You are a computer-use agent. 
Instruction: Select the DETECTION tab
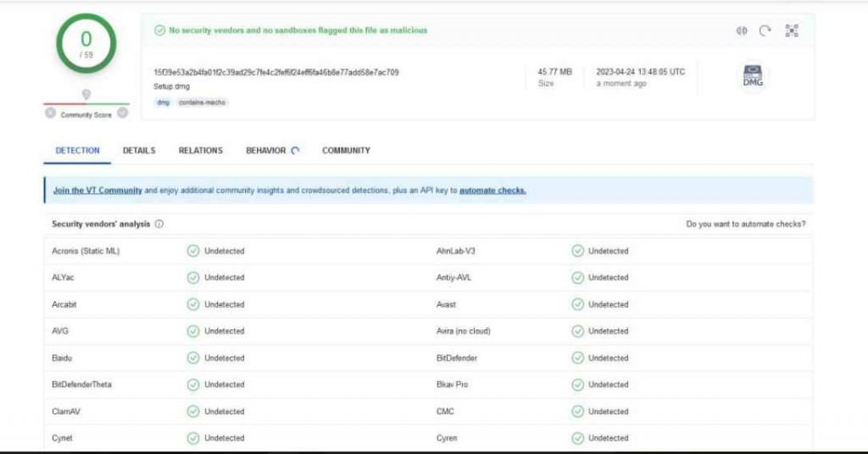click(x=77, y=151)
